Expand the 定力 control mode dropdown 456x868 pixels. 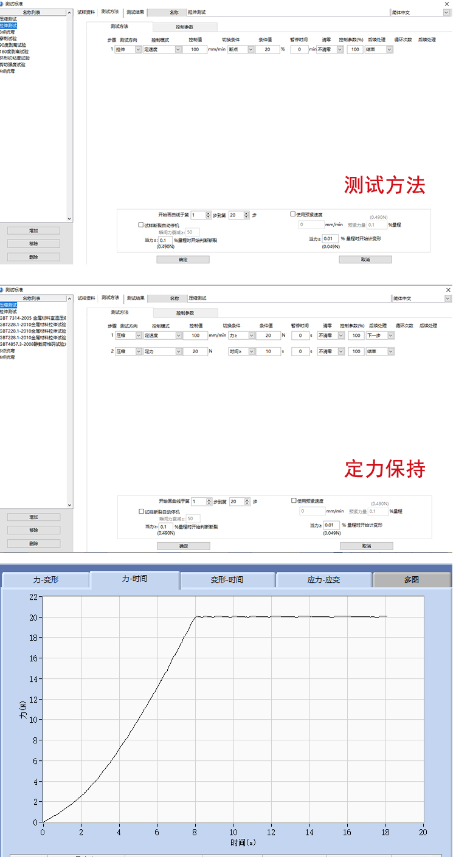pos(179,351)
